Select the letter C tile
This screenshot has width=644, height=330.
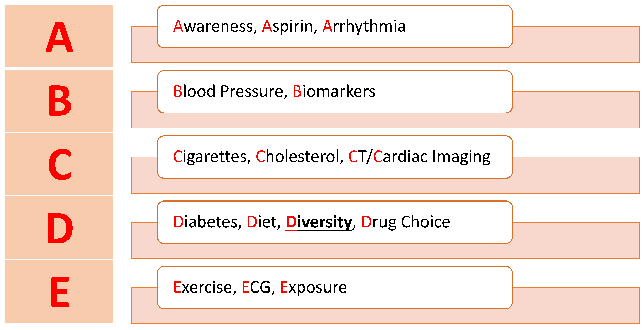[59, 164]
